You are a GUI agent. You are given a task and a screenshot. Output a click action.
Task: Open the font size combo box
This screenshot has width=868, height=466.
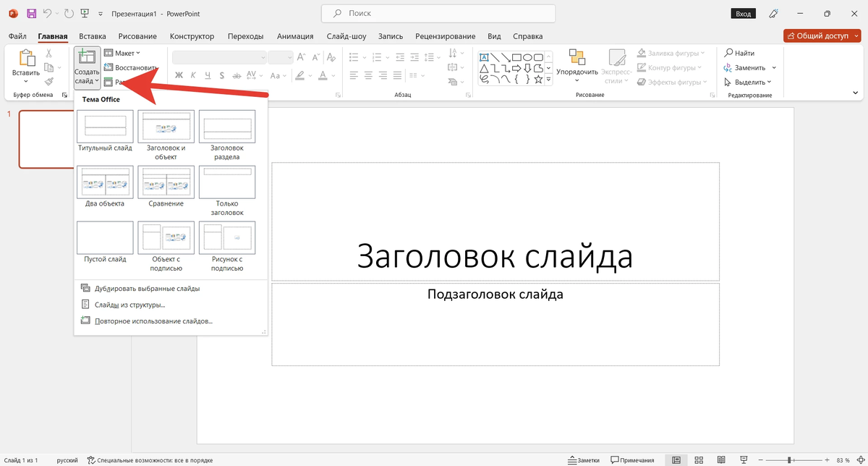click(281, 57)
